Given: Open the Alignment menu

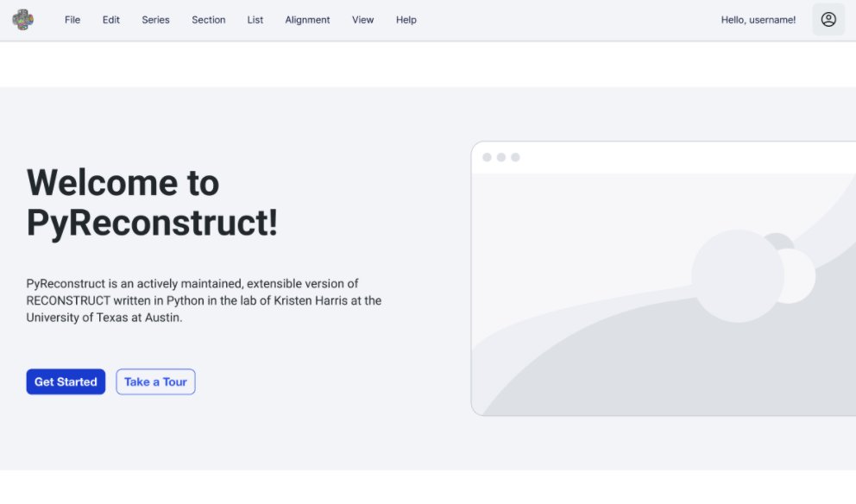Looking at the screenshot, I should pyautogui.click(x=307, y=20).
